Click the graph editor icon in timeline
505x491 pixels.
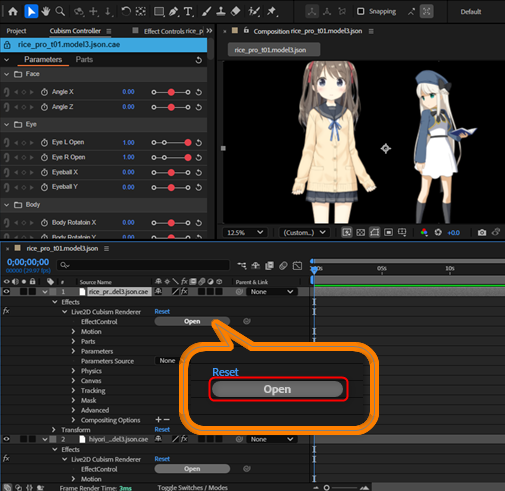tap(297, 266)
